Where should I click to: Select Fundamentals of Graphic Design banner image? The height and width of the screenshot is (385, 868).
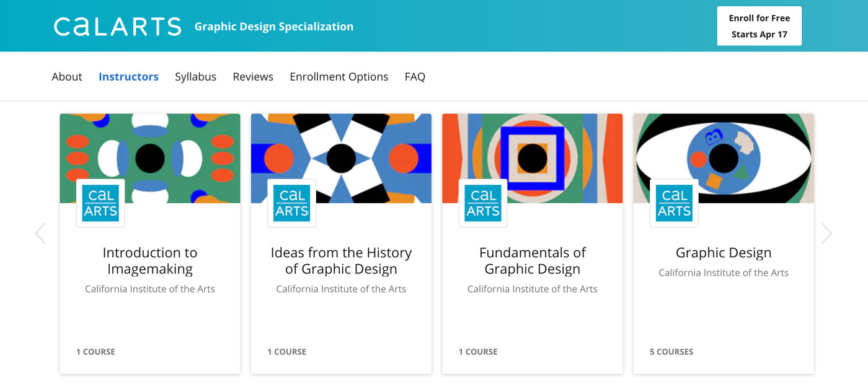(x=533, y=158)
